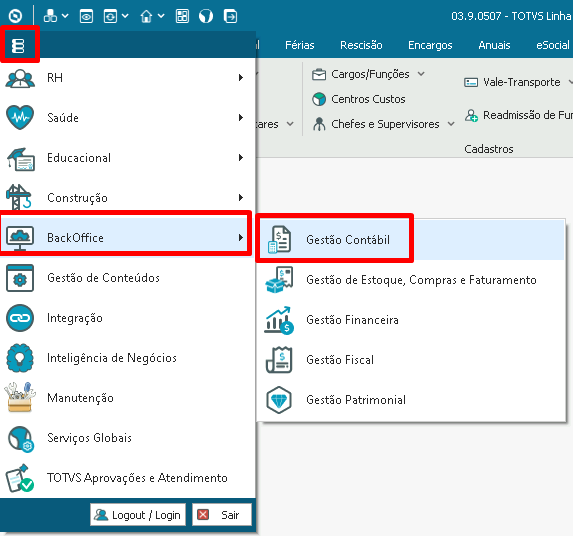Click the TOTVS Aprovações checkmark icon
Image resolution: width=573 pixels, height=536 pixels.
tap(20, 478)
